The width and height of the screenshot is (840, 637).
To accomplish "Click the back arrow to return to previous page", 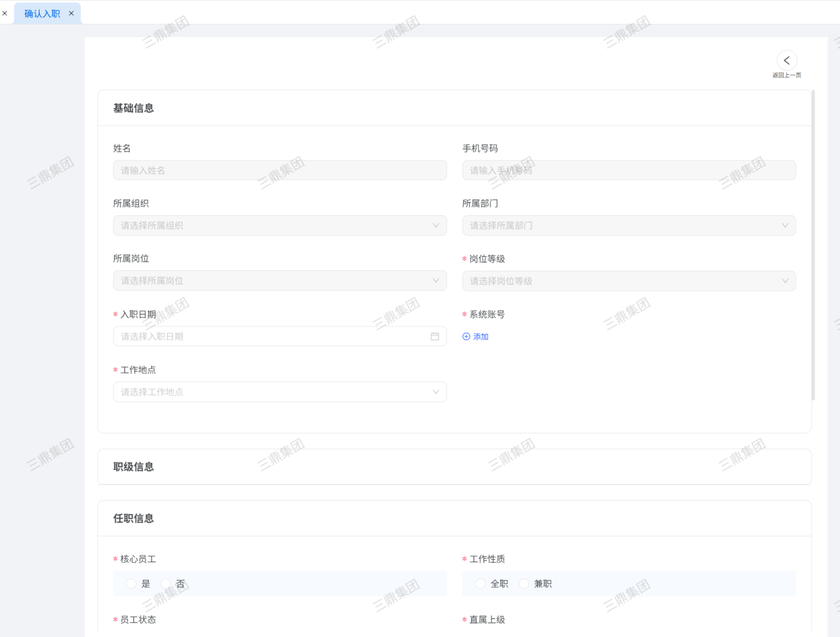I will coord(786,60).
